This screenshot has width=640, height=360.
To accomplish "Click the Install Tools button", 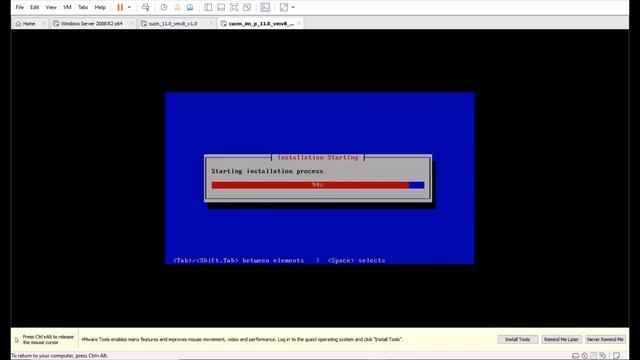I will (x=518, y=339).
